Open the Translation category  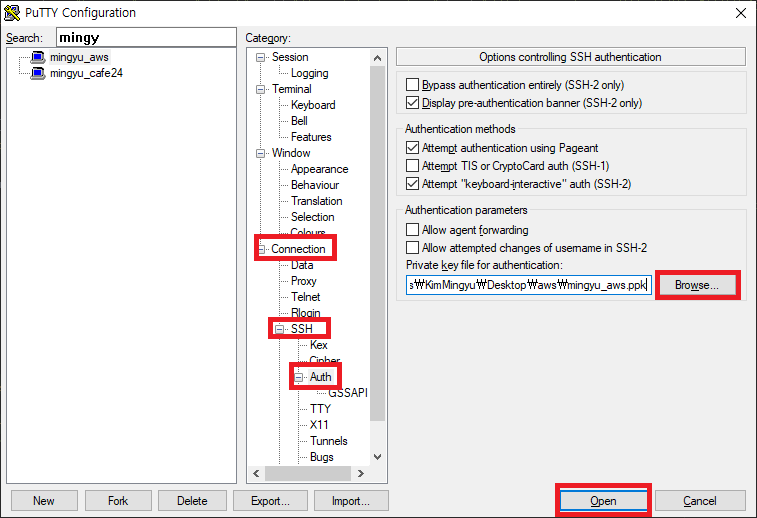click(x=316, y=201)
